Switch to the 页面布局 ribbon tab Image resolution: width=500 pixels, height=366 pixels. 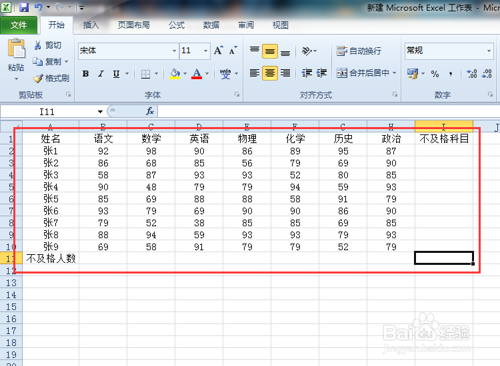(134, 25)
